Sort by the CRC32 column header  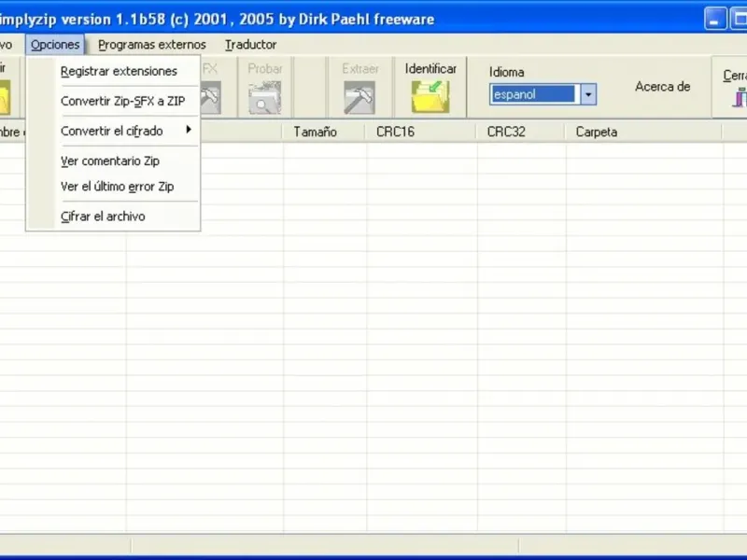pos(521,132)
